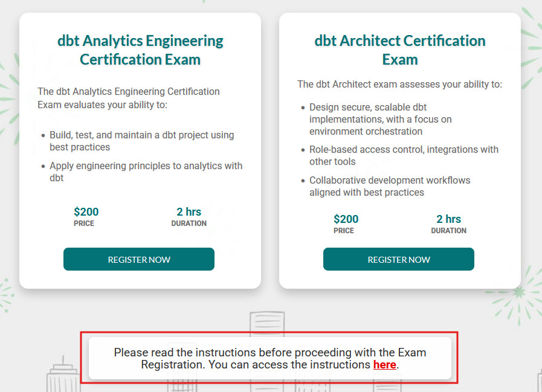542x392 pixels.
Task: Click 'Collaborative development workflows' bullet
Action: pyautogui.click(x=390, y=186)
